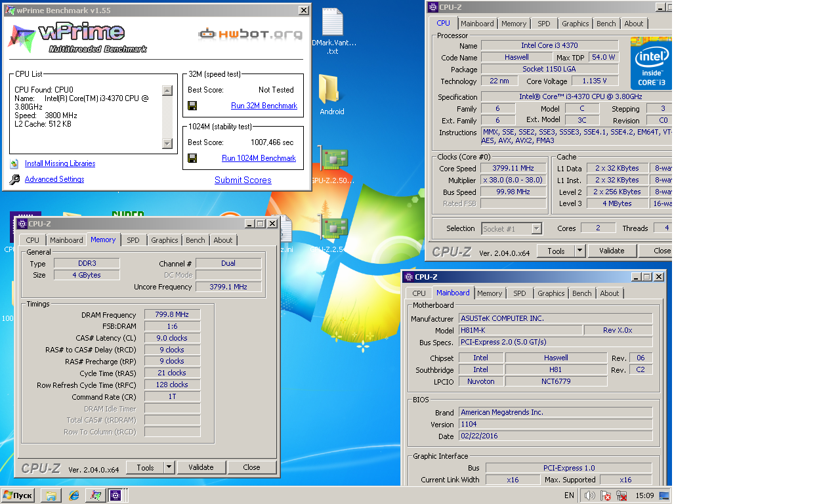
Task: Close the wPrime Benchmark window
Action: click(304, 10)
